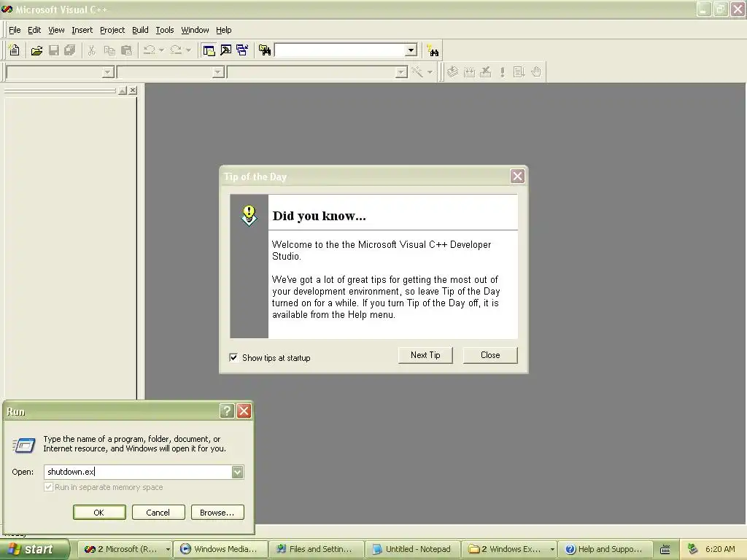
Task: Toggle the Workspace window icon
Action: click(209, 50)
